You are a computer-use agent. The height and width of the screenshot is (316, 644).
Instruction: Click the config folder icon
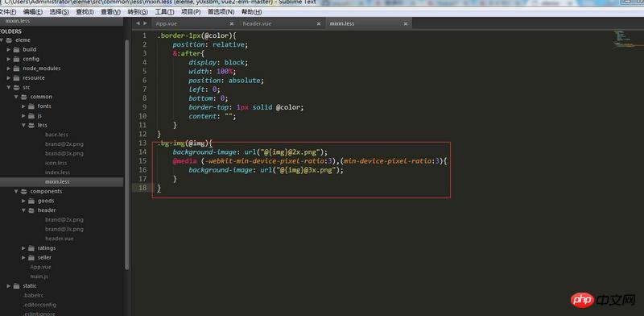16,60
